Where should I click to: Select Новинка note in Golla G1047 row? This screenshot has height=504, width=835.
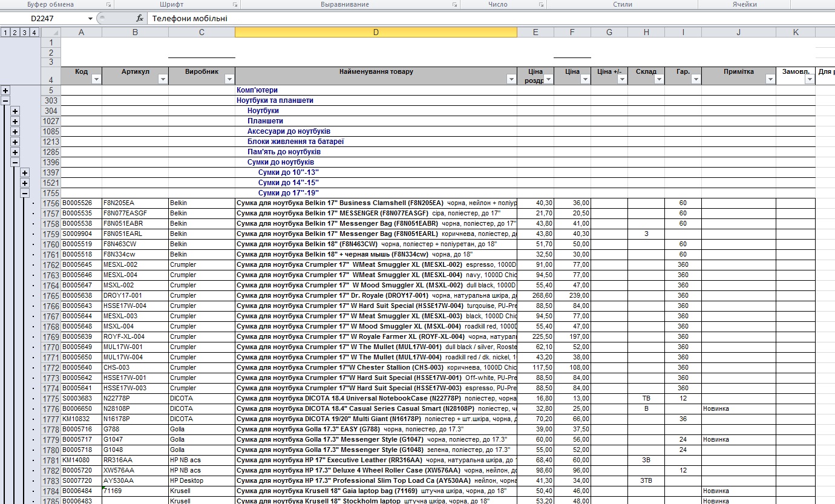click(x=739, y=440)
